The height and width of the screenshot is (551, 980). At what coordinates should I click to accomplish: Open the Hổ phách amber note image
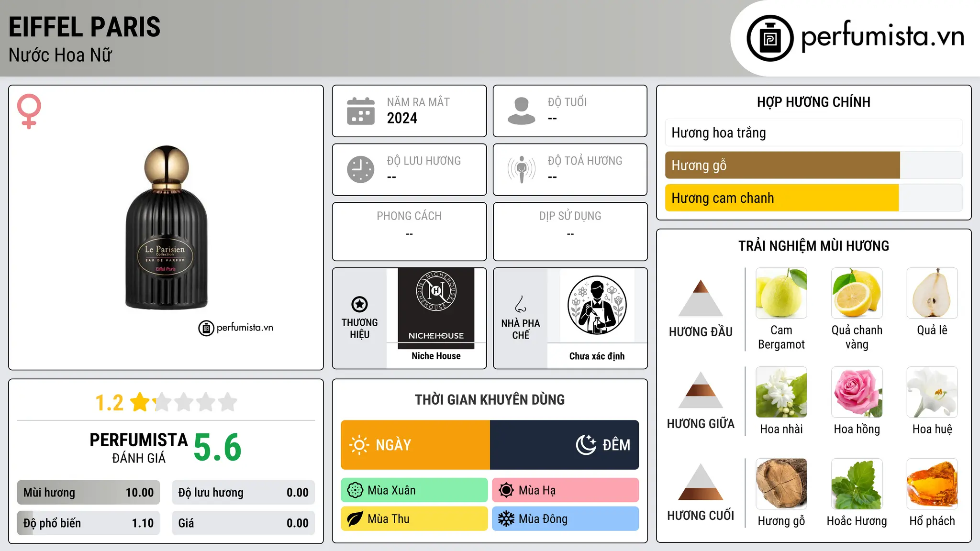point(932,484)
